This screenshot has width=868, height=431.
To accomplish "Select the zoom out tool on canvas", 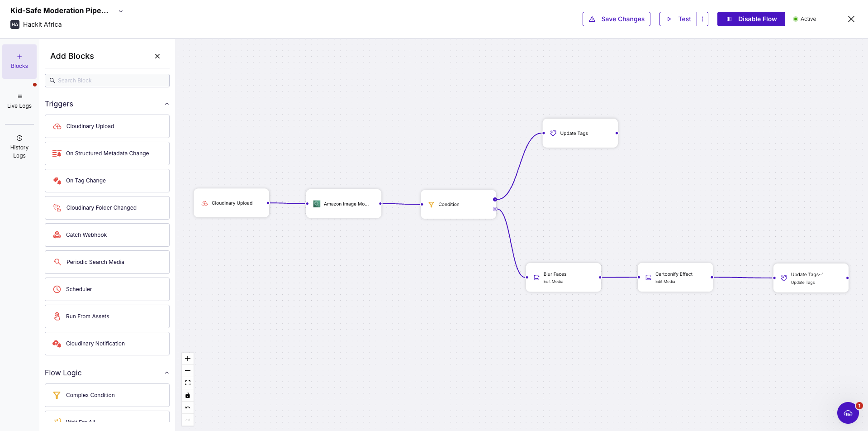I will point(188,371).
